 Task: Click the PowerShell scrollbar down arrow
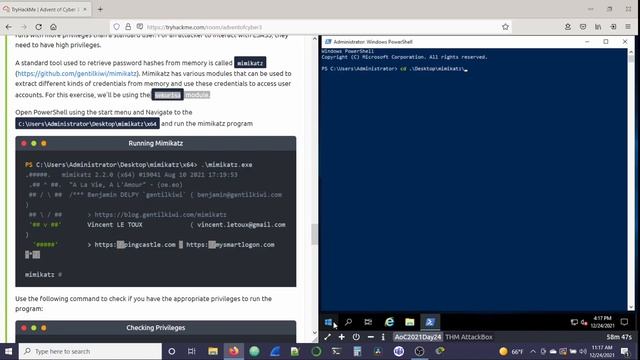click(631, 307)
